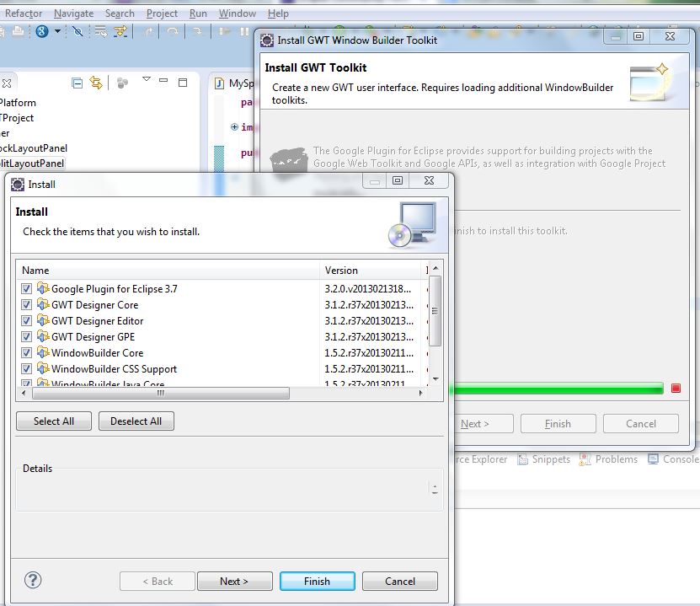Click the Google services toolbar icon
This screenshot has height=606, width=700.
click(42, 31)
